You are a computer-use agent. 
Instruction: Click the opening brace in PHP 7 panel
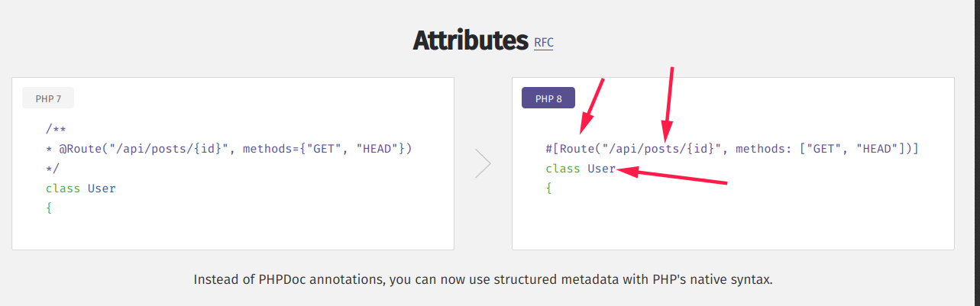[49, 208]
